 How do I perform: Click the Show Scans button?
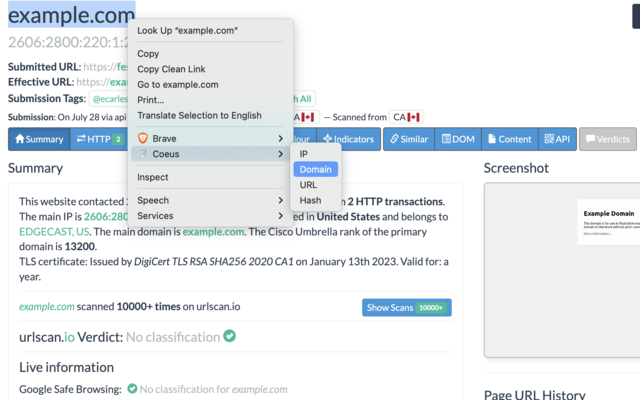tap(406, 307)
